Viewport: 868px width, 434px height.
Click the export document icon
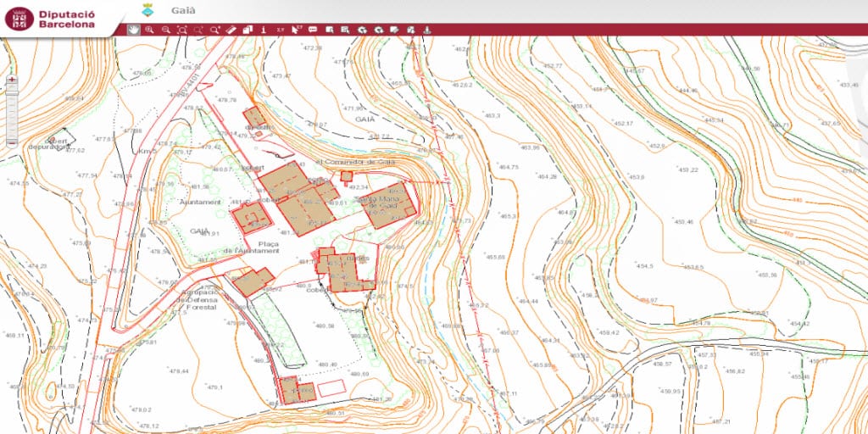click(411, 30)
